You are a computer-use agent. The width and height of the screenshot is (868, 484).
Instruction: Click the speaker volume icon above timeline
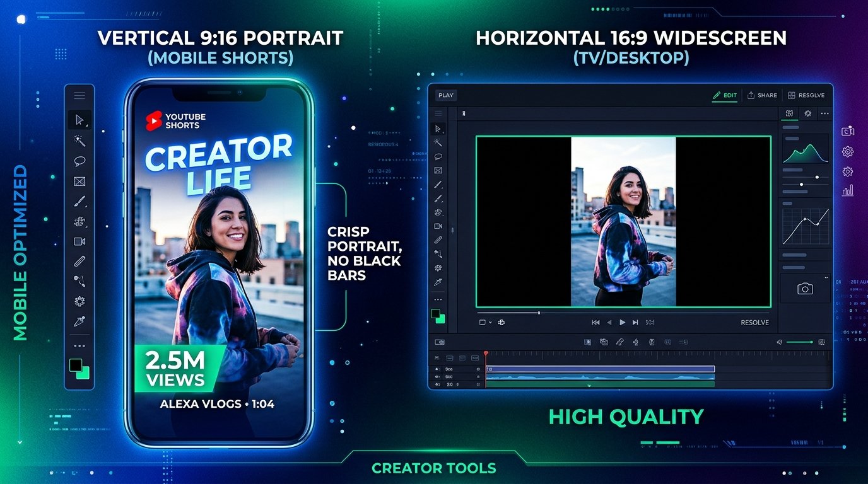coord(780,342)
